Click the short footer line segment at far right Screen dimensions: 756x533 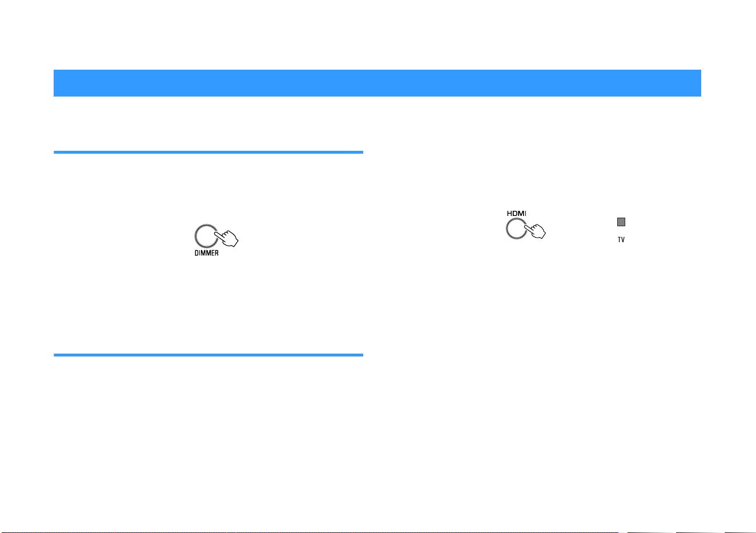(740, 531)
